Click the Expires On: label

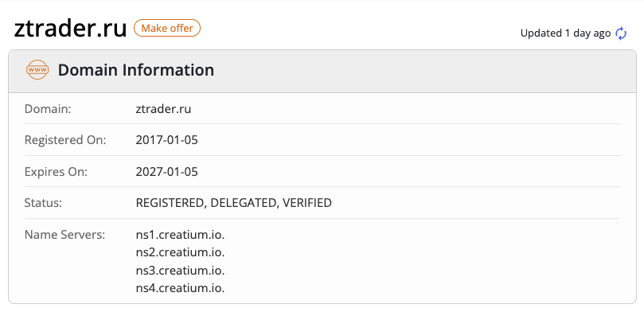point(57,172)
